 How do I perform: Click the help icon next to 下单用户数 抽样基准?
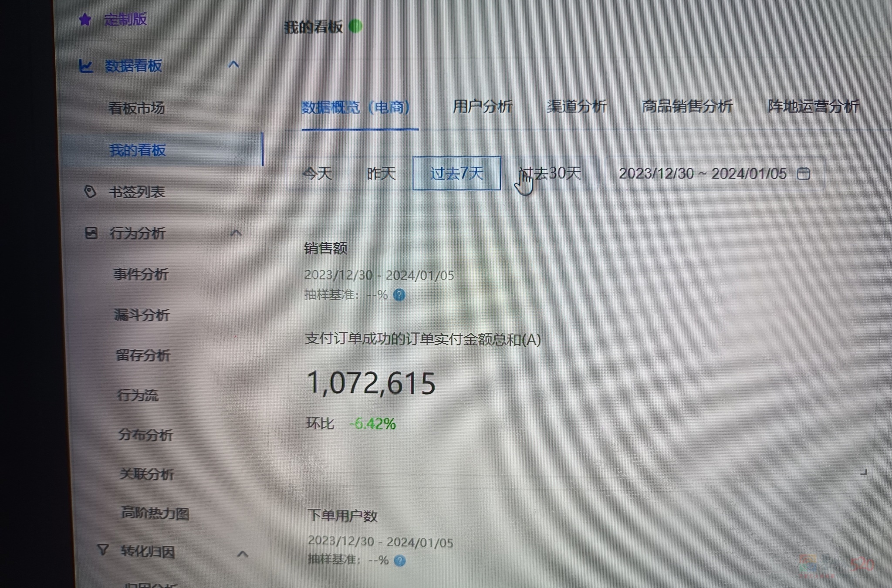[x=399, y=561]
